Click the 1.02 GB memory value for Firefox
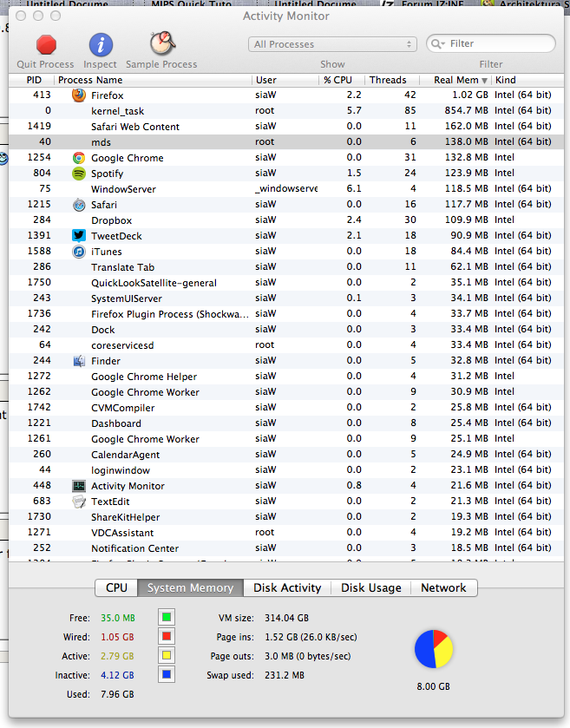The width and height of the screenshot is (570, 728). point(470,95)
